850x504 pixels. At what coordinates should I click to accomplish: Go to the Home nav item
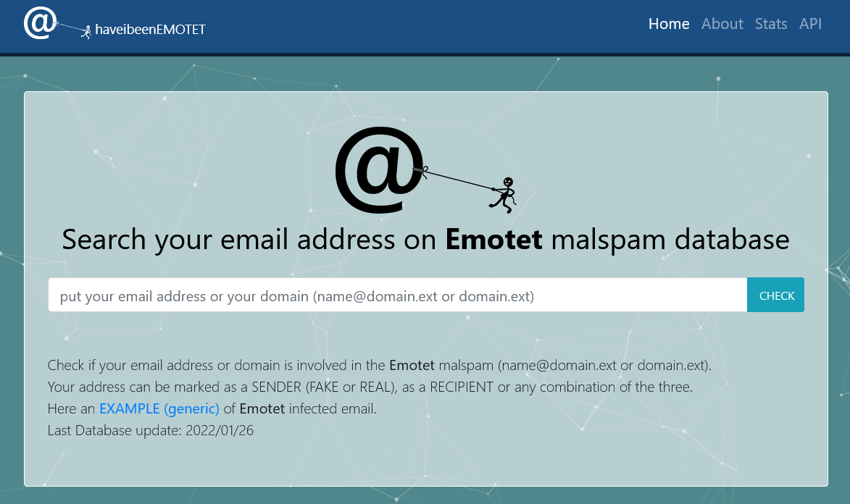tap(669, 24)
